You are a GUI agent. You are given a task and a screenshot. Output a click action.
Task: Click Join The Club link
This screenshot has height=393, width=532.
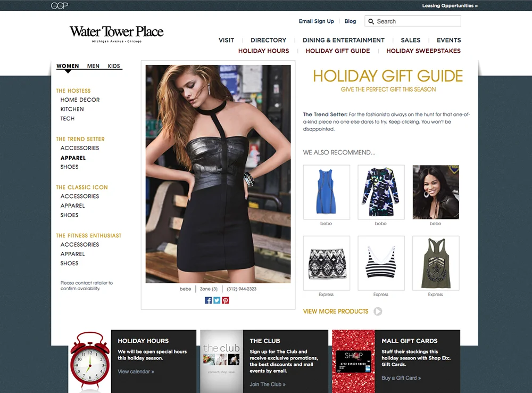[x=268, y=384]
